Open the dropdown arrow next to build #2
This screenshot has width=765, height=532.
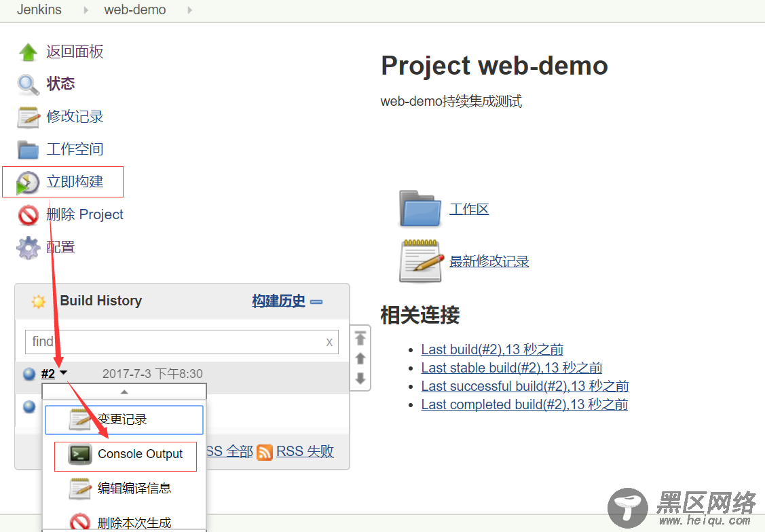63,373
